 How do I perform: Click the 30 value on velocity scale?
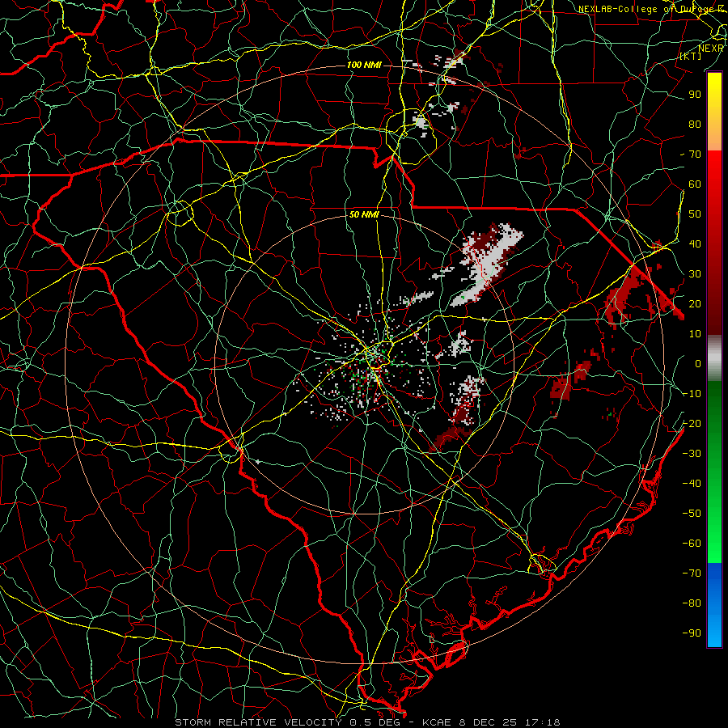coord(695,274)
